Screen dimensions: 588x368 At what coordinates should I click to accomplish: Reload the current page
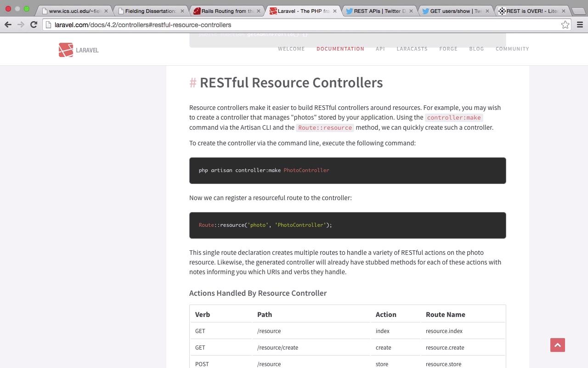click(x=34, y=25)
